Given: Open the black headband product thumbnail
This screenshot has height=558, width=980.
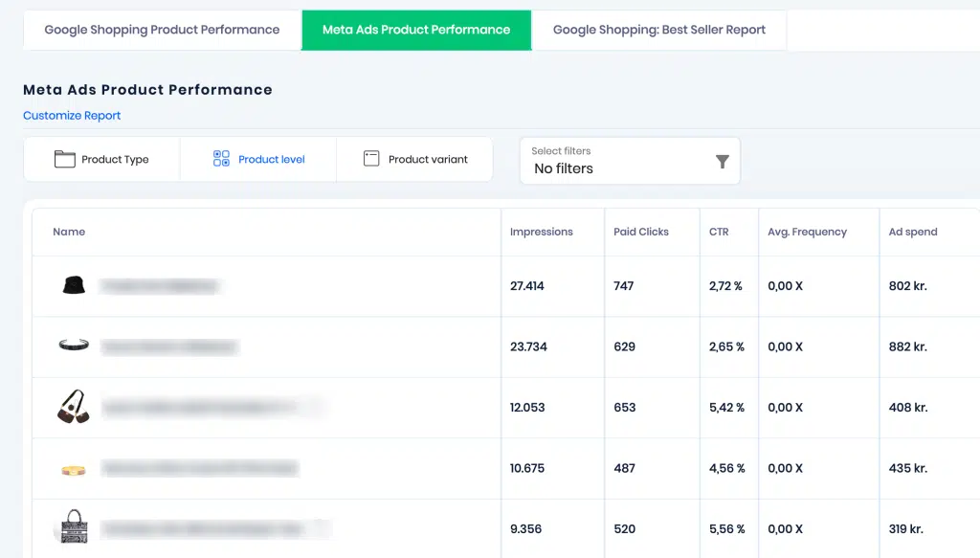Looking at the screenshot, I should (x=74, y=345).
